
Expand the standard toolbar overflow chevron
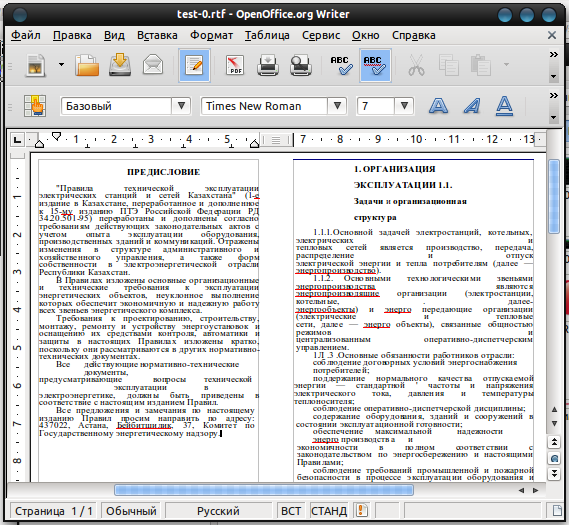coord(553,54)
